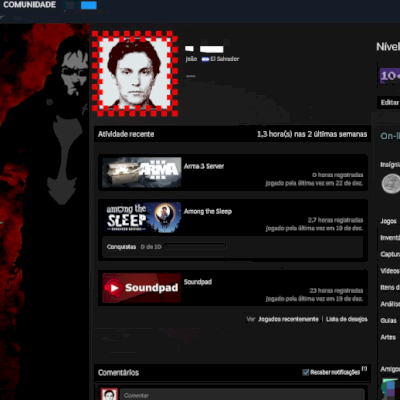Click the achievements progress bar
Viewport: 400px width, 400px height.
pyautogui.click(x=195, y=247)
